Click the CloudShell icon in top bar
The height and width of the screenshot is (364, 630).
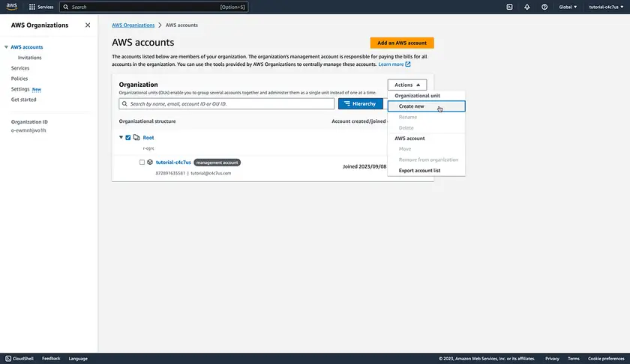(x=509, y=7)
